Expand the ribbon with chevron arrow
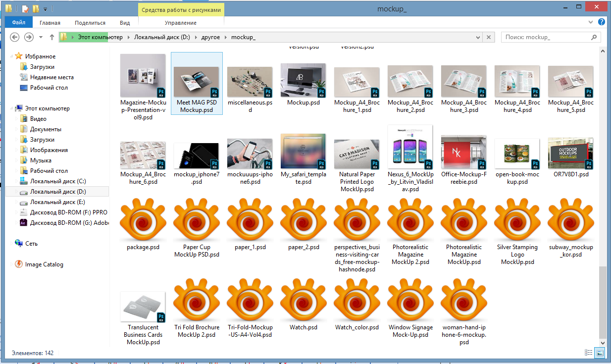 (x=591, y=22)
